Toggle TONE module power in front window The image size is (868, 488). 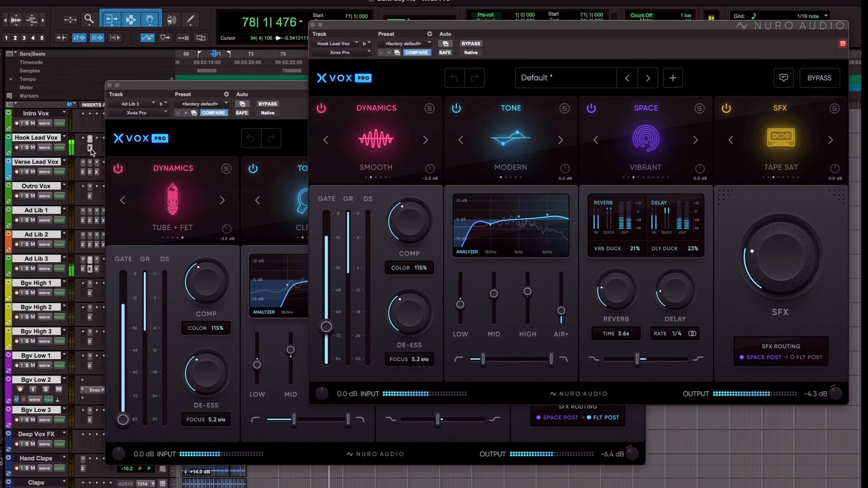[x=456, y=108]
